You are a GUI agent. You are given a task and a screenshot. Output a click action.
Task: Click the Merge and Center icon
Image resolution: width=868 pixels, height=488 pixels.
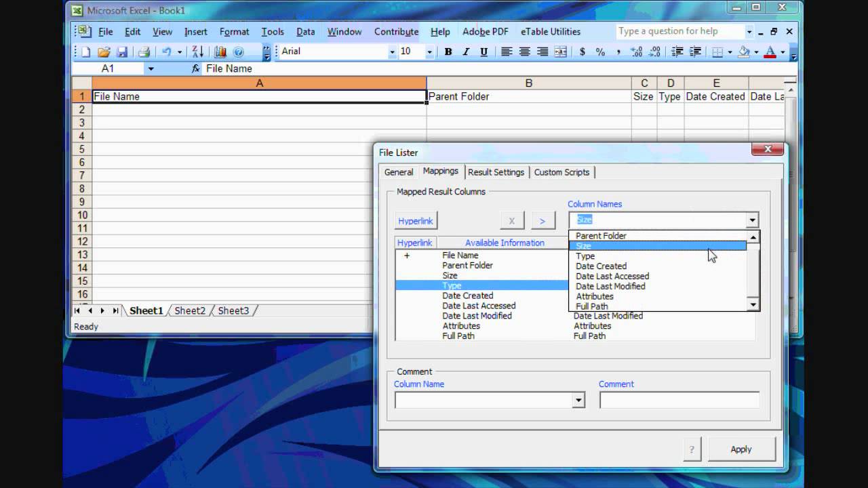pos(560,52)
